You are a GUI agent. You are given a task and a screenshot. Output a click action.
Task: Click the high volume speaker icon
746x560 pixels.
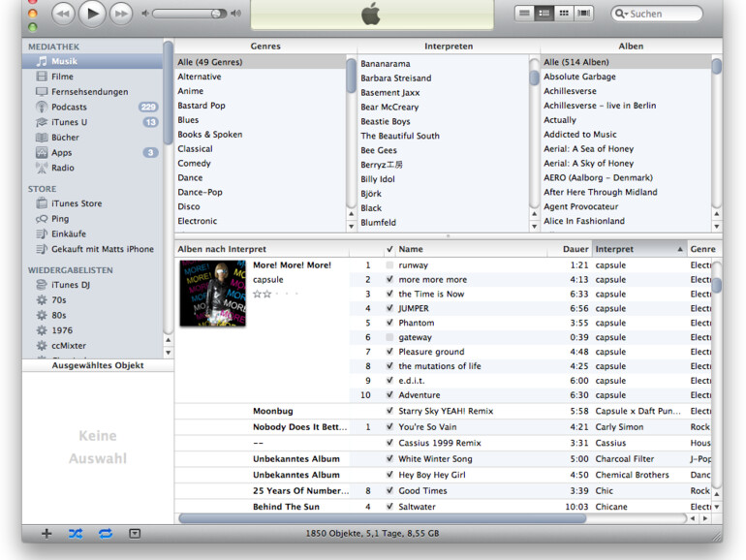235,14
